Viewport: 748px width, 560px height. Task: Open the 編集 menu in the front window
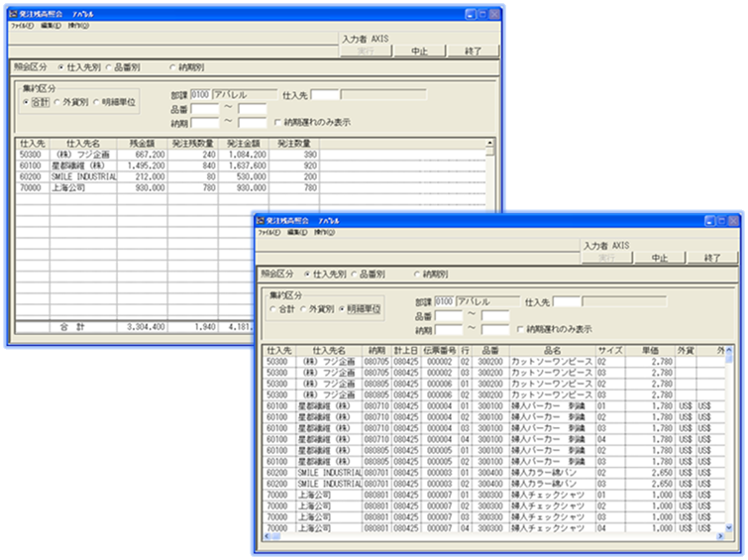coord(298,233)
